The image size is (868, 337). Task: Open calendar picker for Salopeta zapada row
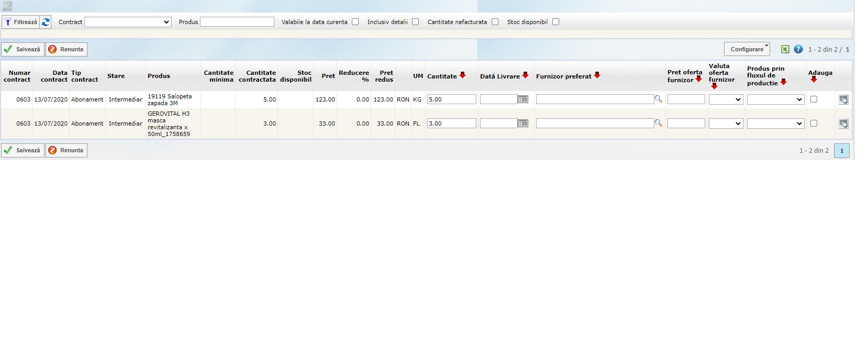point(522,99)
